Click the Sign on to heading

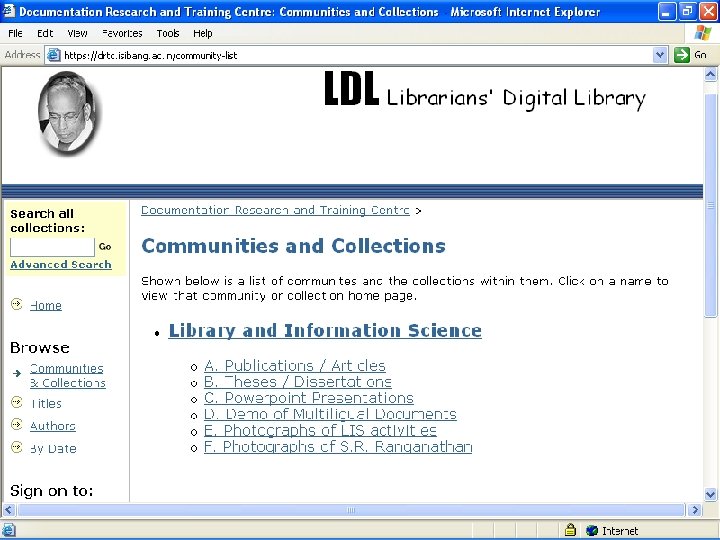(x=51, y=491)
